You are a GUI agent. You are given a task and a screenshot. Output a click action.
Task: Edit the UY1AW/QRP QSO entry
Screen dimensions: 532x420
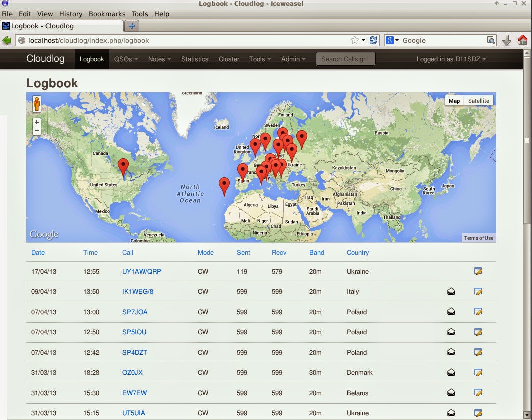pos(478,271)
